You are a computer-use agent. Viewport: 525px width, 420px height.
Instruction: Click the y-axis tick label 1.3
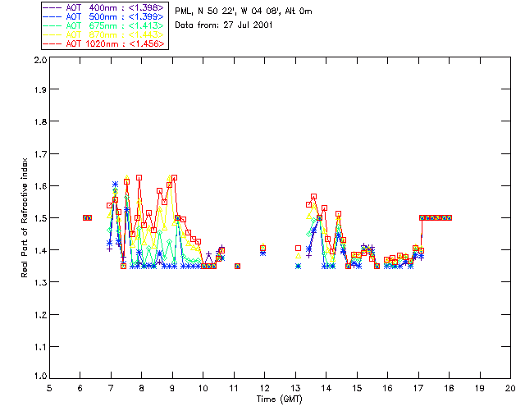(40, 283)
